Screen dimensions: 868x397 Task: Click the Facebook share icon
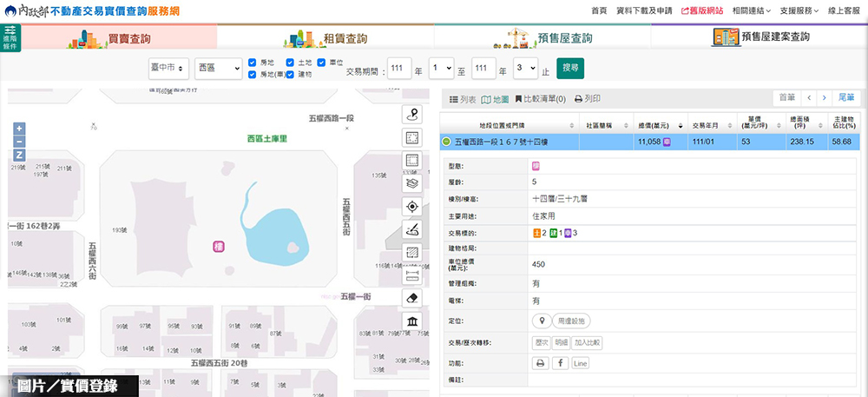point(560,363)
